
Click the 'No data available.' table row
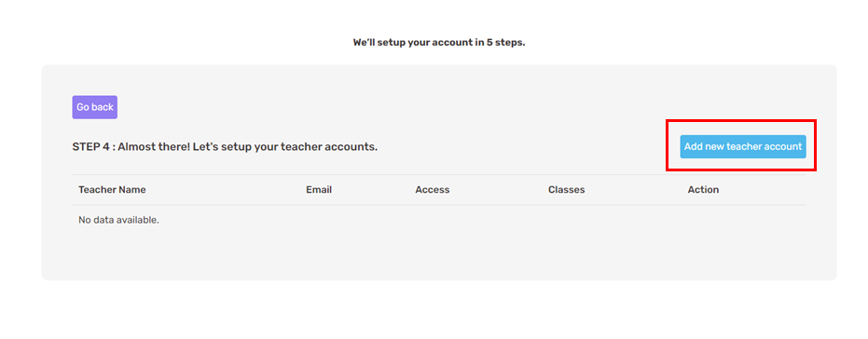439,220
